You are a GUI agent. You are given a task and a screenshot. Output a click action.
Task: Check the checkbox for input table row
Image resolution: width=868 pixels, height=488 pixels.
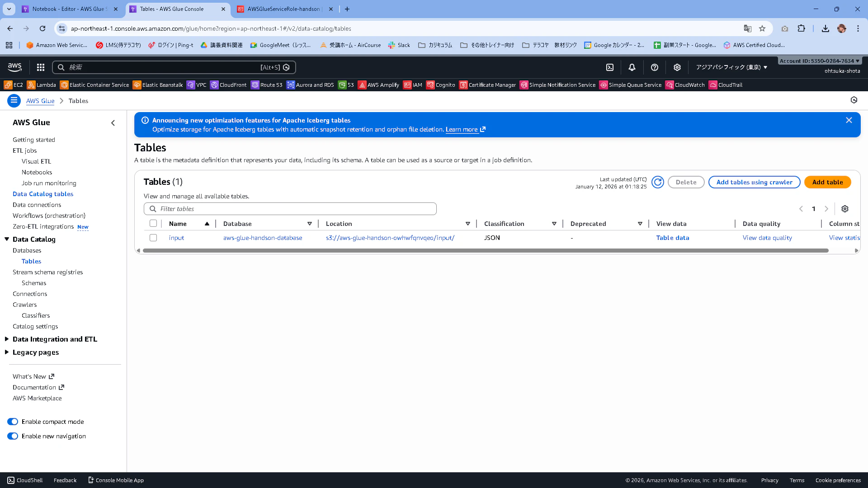153,238
